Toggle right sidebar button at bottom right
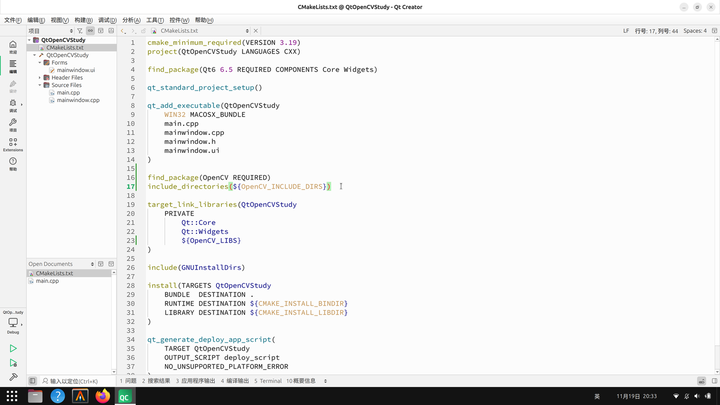The width and height of the screenshot is (720, 405). tap(714, 381)
